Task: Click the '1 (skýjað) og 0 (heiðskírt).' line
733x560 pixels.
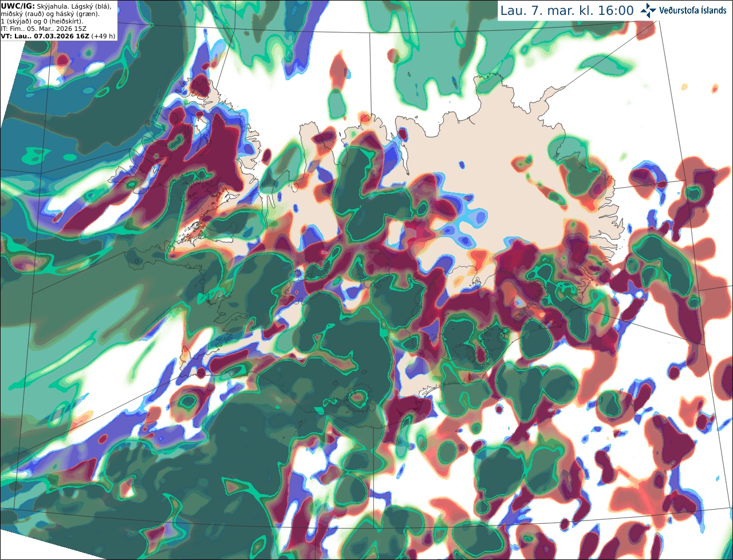Action: pos(42,21)
